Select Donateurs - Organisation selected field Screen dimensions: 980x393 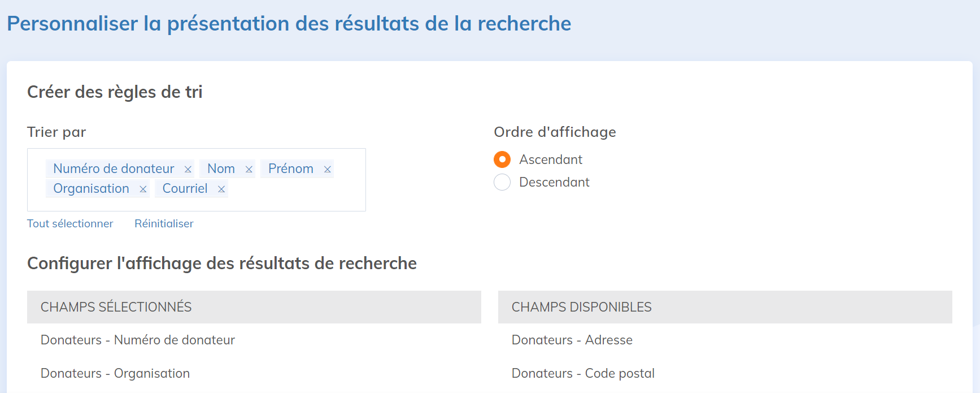115,373
